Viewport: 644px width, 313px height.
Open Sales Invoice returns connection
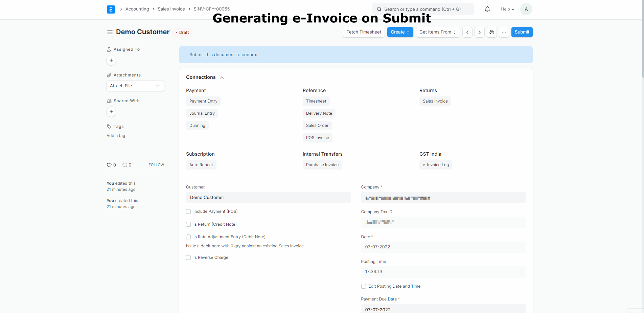tap(435, 101)
